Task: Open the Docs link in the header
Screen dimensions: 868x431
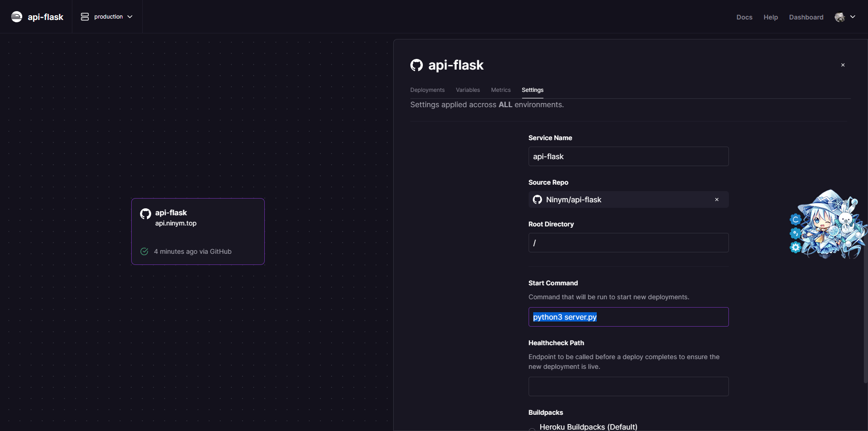Action: (x=744, y=17)
